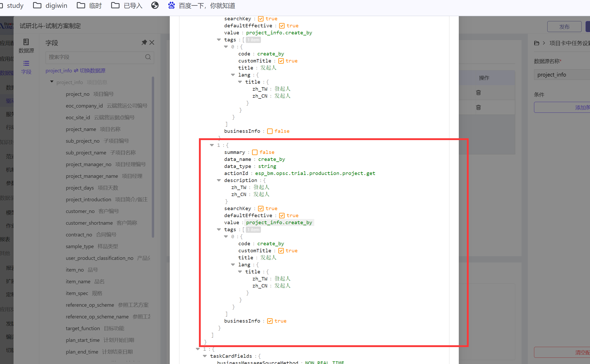The width and height of the screenshot is (590, 364).
Task: Open the 临时 bookmark folder
Action: tap(89, 5)
